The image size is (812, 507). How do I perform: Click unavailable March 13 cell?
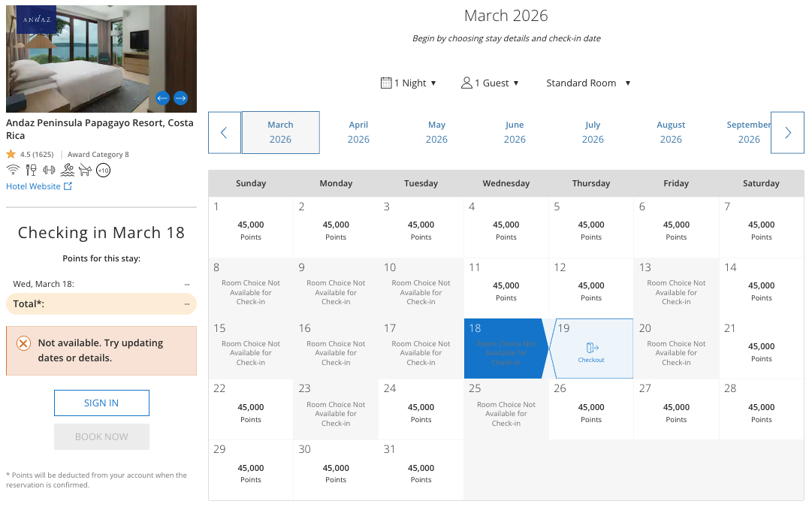coord(676,288)
